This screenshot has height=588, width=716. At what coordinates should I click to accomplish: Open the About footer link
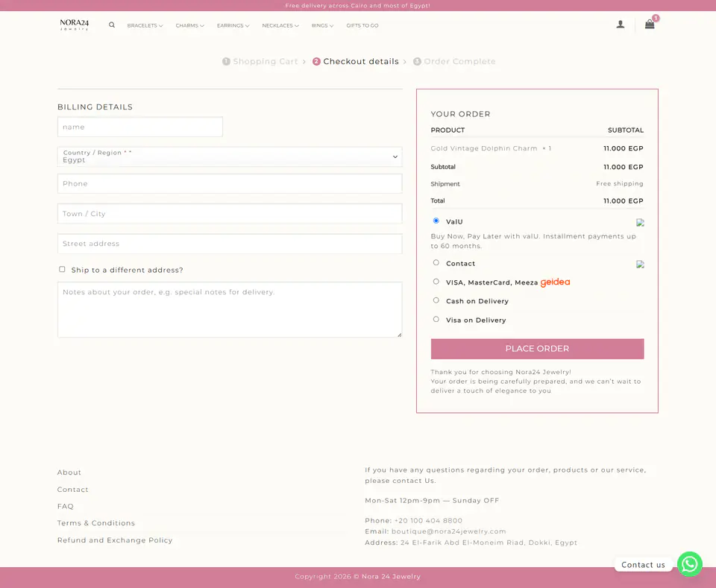tap(69, 472)
